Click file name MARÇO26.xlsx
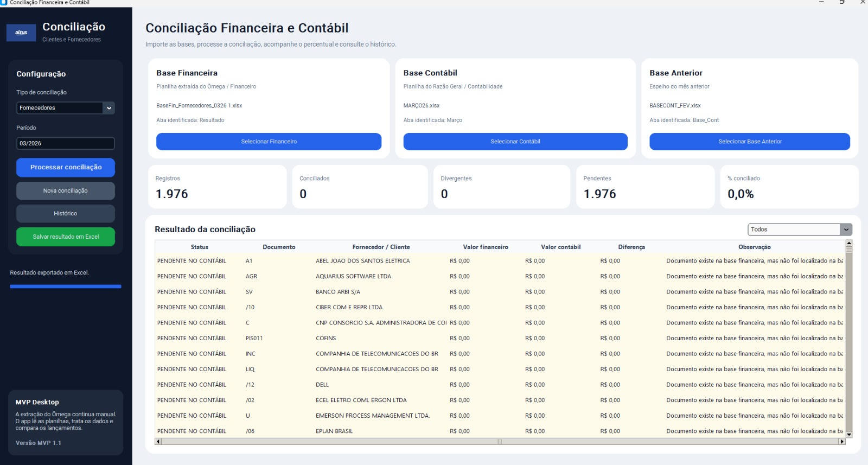This screenshot has height=465, width=868. 421,105
